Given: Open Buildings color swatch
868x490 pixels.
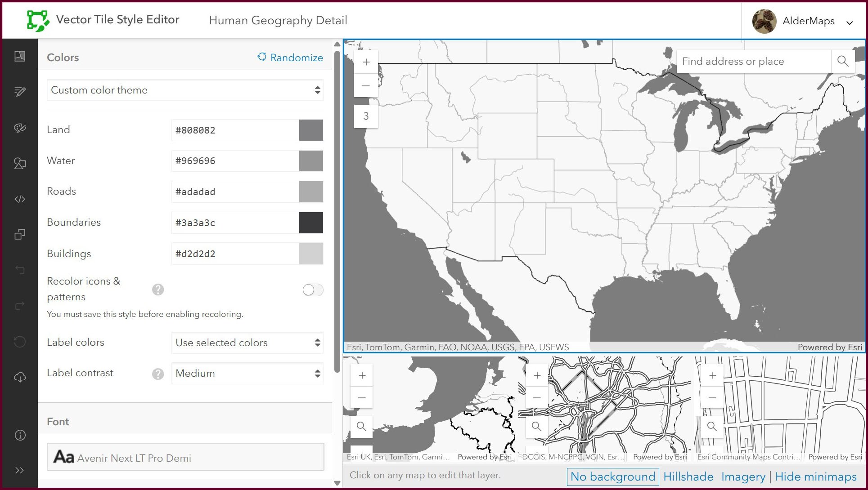Looking at the screenshot, I should [x=311, y=254].
